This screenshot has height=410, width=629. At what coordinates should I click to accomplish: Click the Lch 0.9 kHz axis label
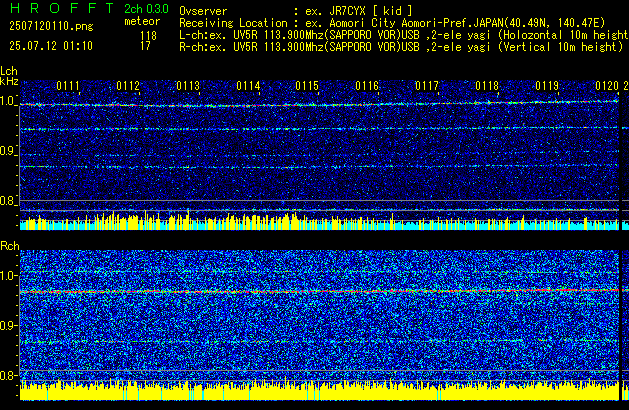click(8, 151)
